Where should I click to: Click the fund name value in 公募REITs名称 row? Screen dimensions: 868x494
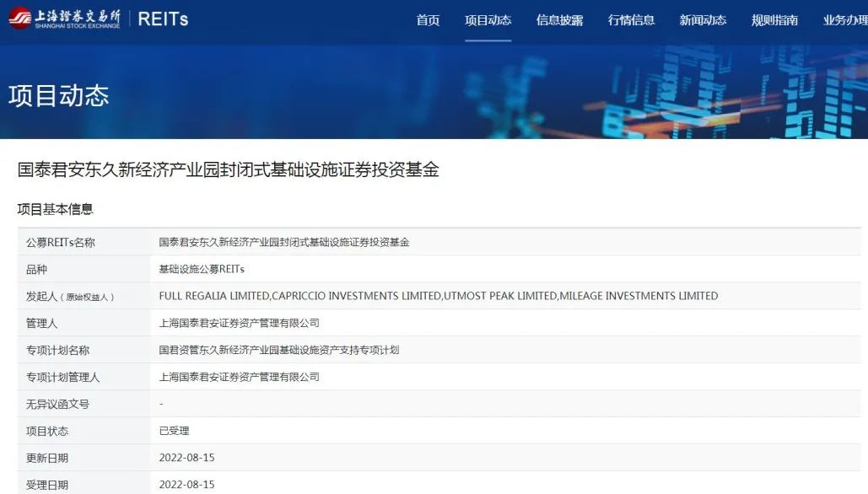pos(284,242)
